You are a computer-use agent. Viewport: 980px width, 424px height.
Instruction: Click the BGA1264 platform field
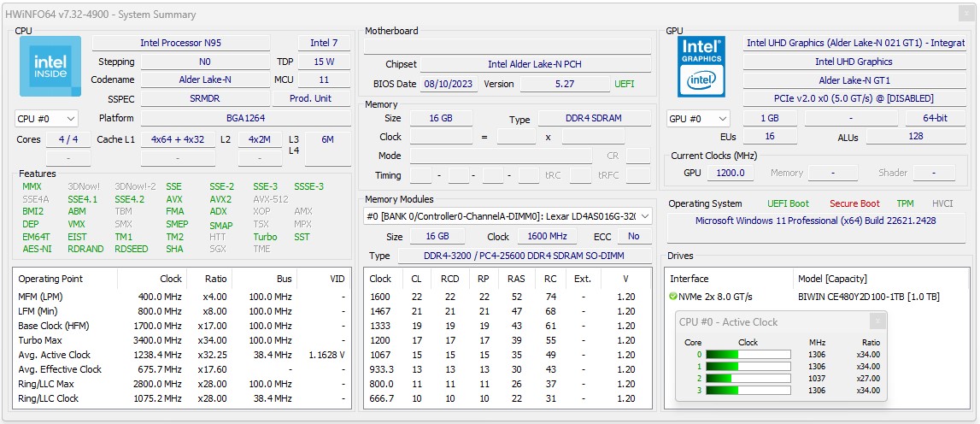[x=245, y=118]
